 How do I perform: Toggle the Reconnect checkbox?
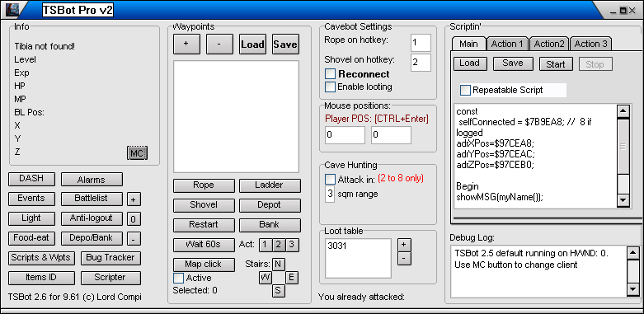(330, 74)
